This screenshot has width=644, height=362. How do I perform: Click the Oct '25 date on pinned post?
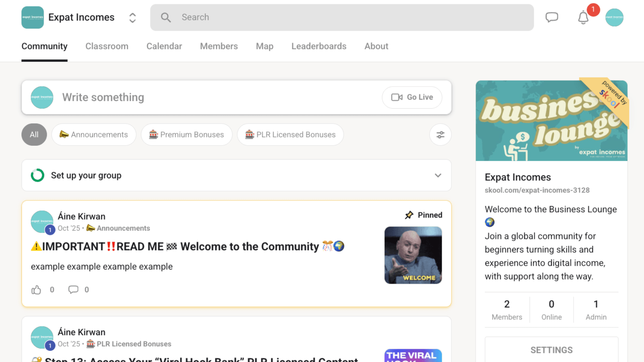[x=69, y=228]
